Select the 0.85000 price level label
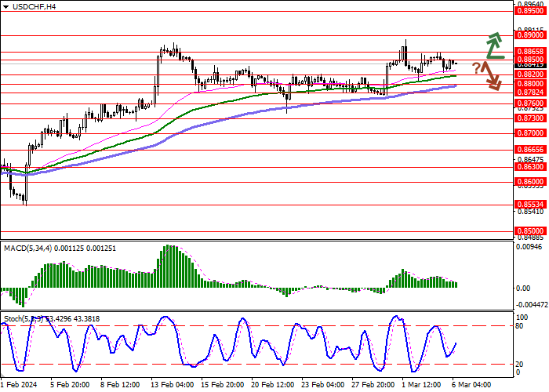Viewport: 549px width, 392px height. pos(530,231)
